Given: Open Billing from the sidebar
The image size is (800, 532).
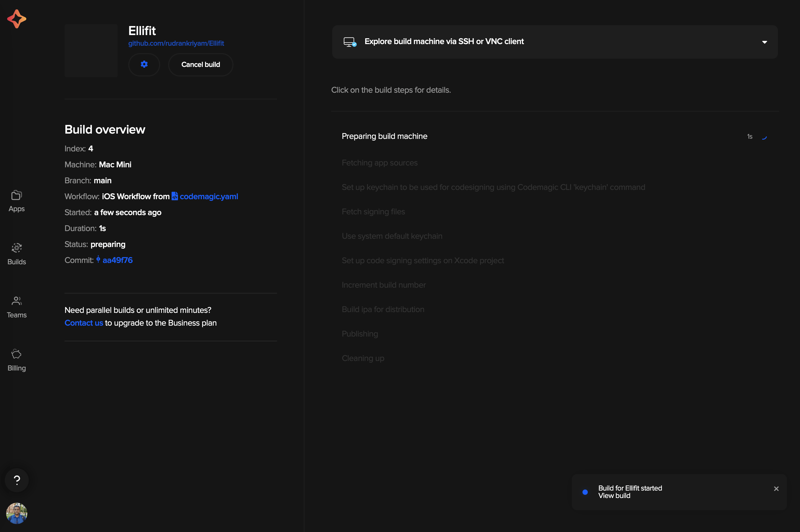Looking at the screenshot, I should tap(17, 360).
